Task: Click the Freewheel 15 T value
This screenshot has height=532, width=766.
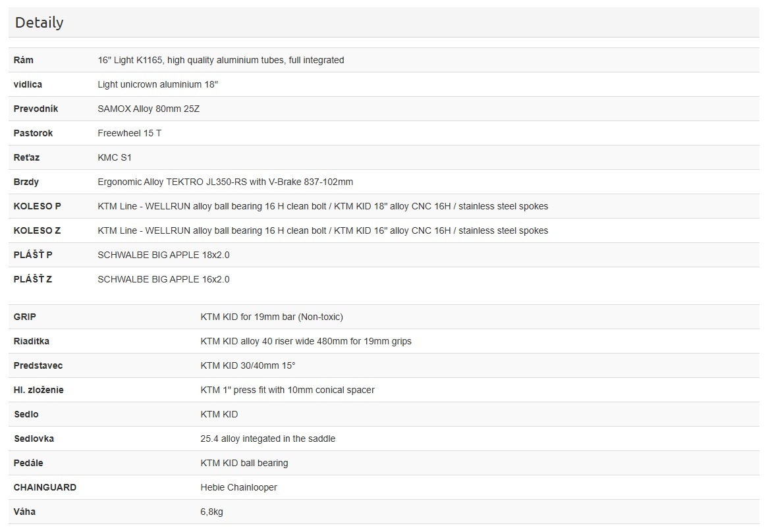Action: (x=129, y=133)
